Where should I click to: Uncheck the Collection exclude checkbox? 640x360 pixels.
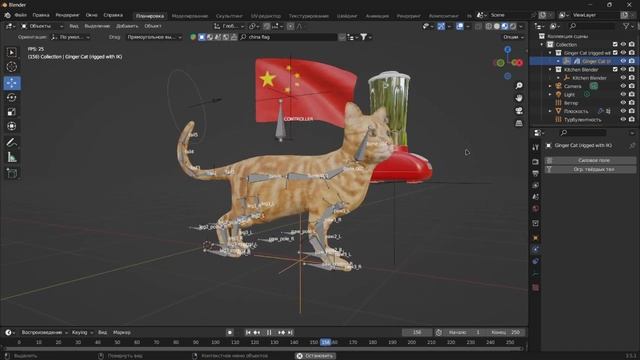(x=615, y=44)
